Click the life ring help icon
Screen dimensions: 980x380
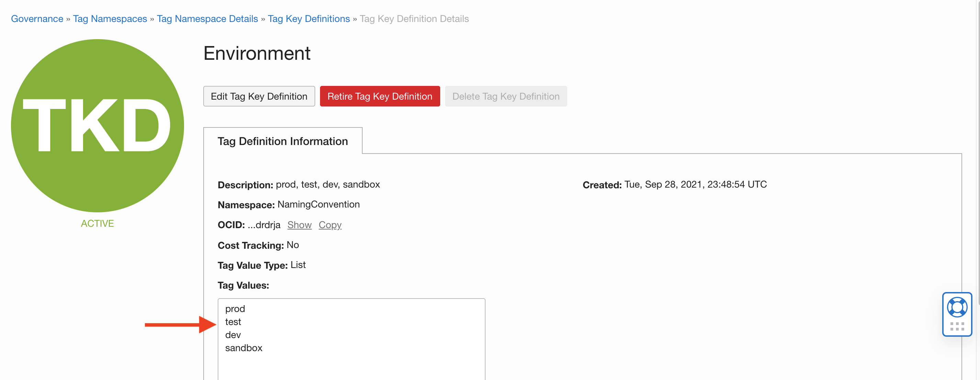pos(957,307)
